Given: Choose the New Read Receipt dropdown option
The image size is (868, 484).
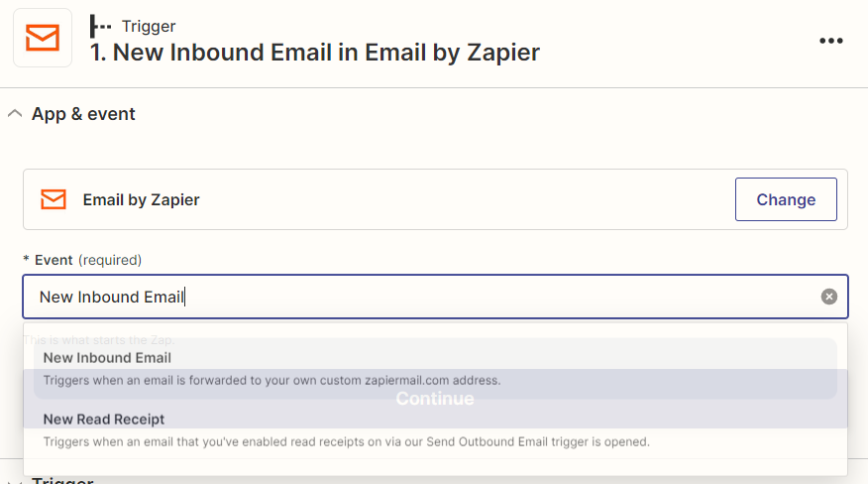Looking at the screenshot, I should coord(104,420).
